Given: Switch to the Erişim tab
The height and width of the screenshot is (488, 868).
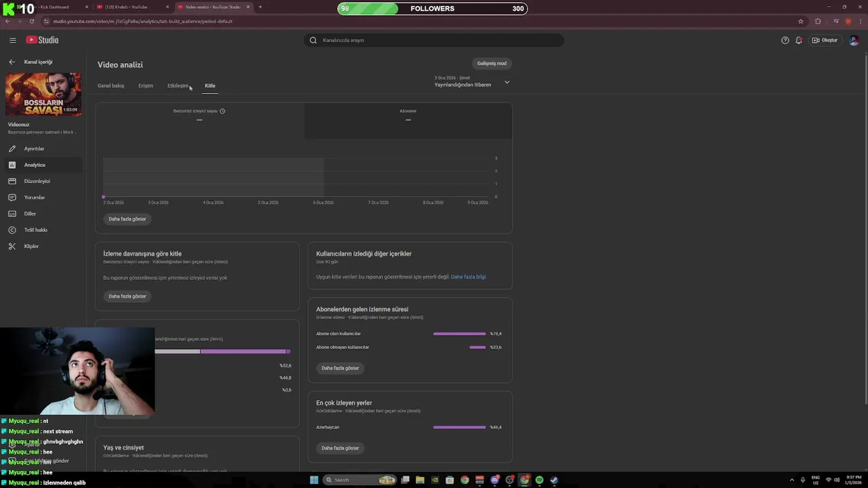Looking at the screenshot, I should click(146, 86).
